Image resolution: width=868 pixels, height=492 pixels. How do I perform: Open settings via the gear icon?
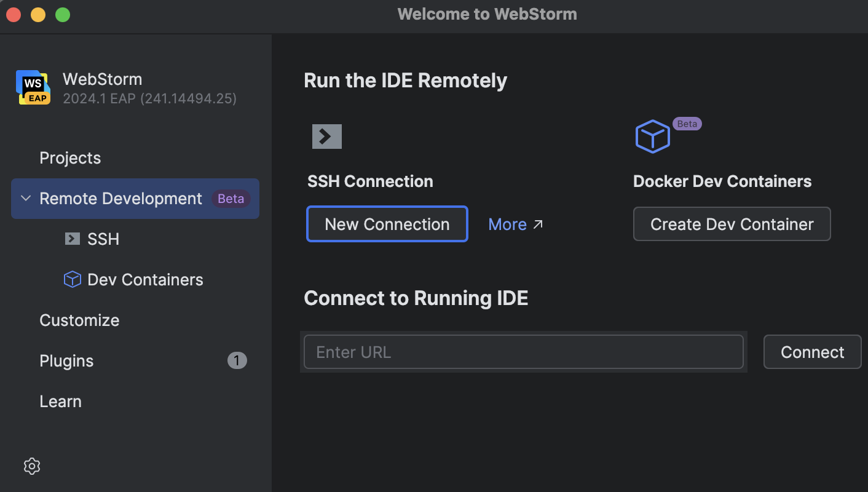coord(31,466)
